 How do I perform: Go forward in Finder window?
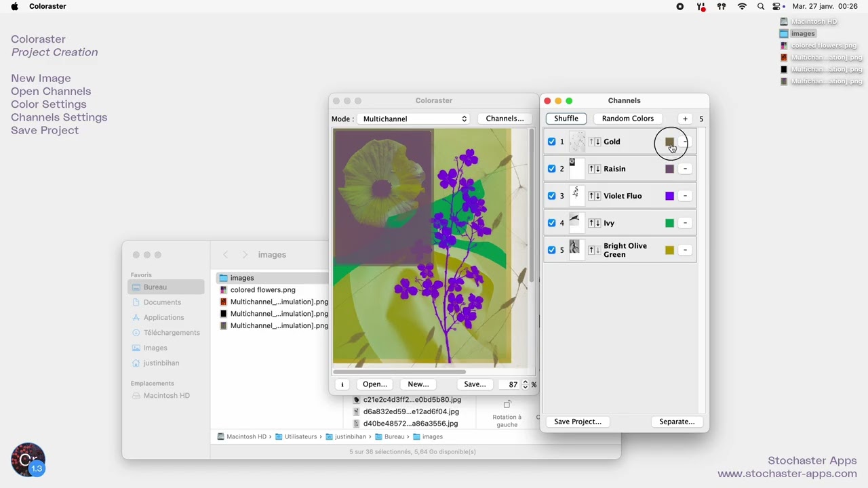point(245,255)
